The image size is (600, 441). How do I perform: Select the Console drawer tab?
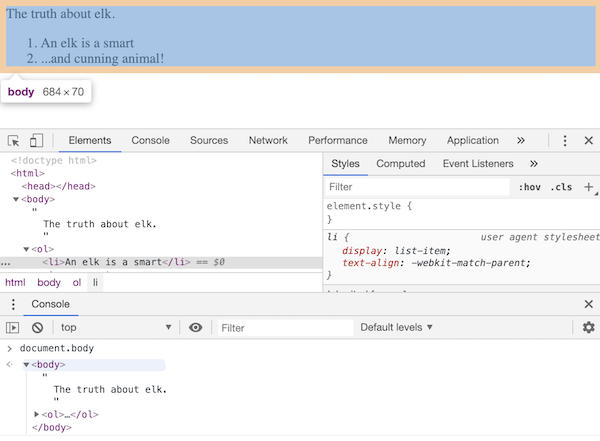click(51, 304)
